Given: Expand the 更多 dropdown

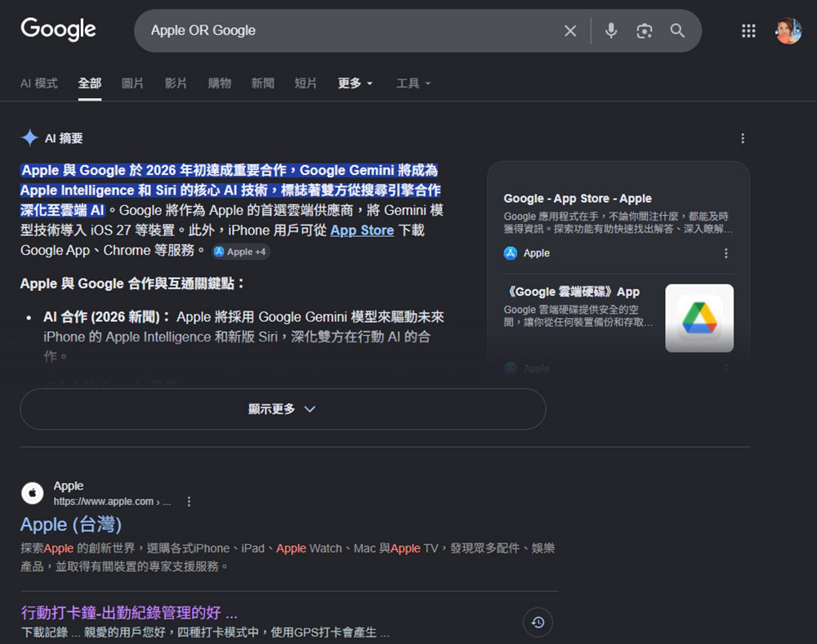Looking at the screenshot, I should (x=355, y=83).
